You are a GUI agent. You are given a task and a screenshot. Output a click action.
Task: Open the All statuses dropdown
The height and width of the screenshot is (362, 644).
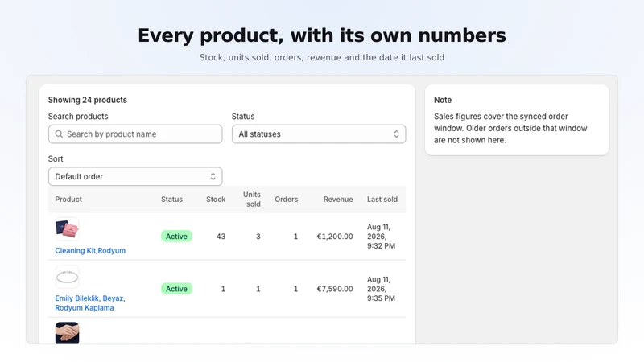click(x=319, y=134)
